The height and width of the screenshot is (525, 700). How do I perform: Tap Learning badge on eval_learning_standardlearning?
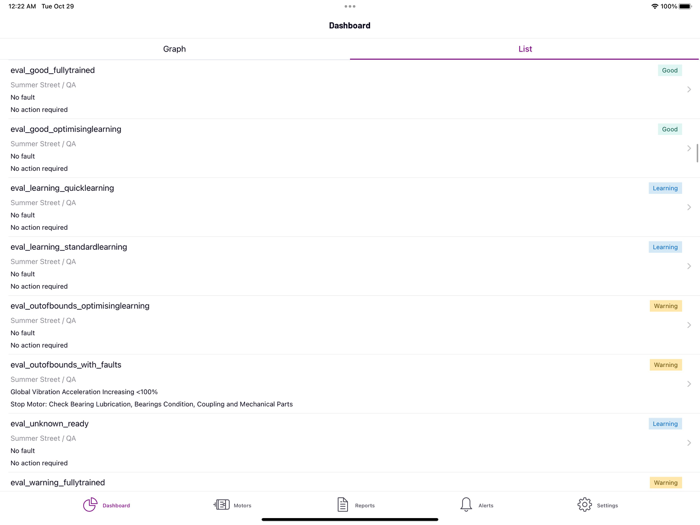(x=665, y=247)
